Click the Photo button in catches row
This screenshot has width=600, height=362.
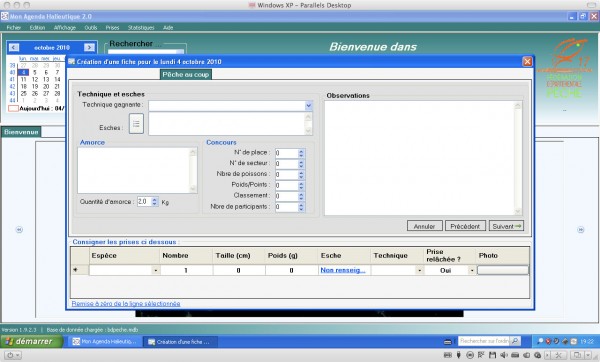click(x=503, y=270)
